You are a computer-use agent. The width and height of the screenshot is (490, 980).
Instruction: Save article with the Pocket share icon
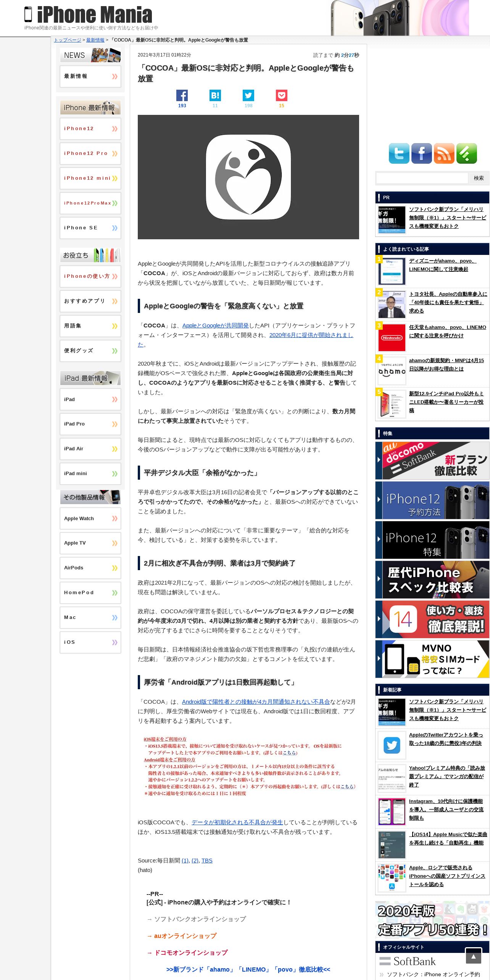click(x=282, y=95)
